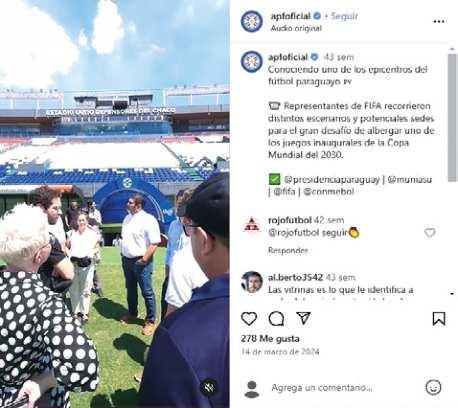Click scroll up arrow in comments panel
The width and height of the screenshot is (458, 408).
452,49
